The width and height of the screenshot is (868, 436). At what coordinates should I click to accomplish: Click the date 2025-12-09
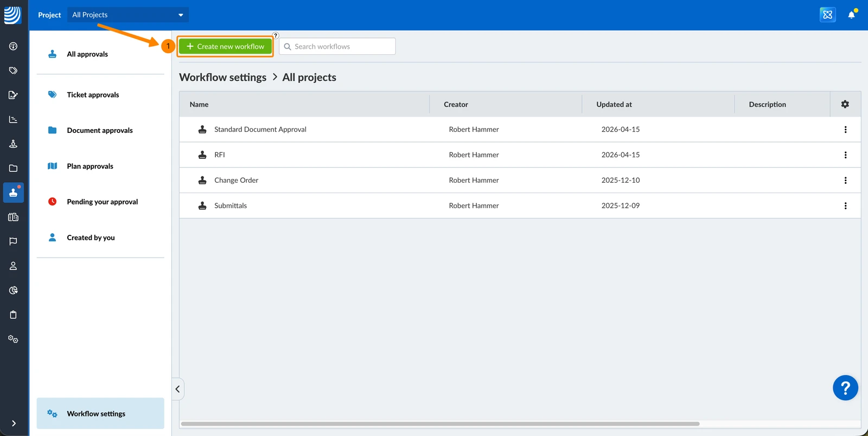(621, 206)
